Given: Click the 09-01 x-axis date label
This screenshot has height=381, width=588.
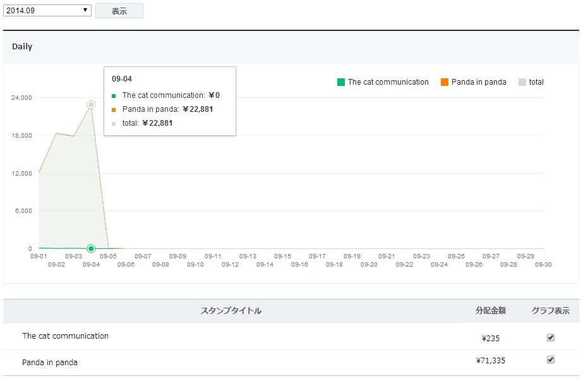Looking at the screenshot, I should [x=39, y=256].
